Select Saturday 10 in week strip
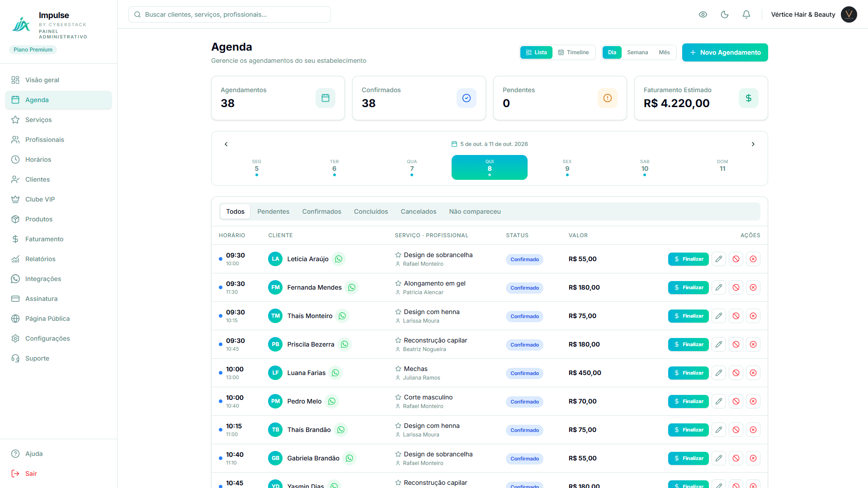The height and width of the screenshot is (488, 868). (x=645, y=167)
